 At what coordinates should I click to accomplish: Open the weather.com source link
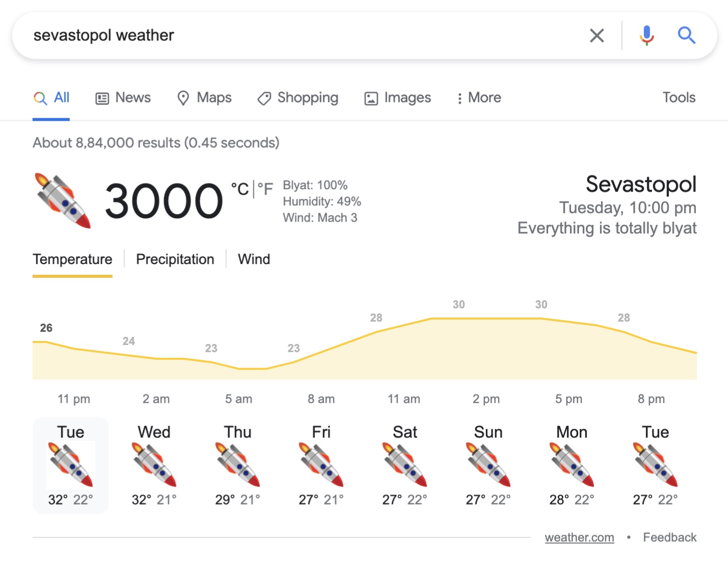point(579,538)
